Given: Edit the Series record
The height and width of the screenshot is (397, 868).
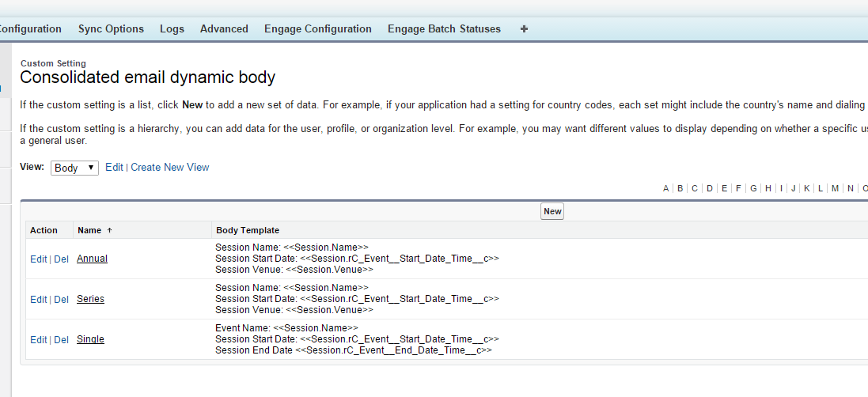Looking at the screenshot, I should (38, 300).
